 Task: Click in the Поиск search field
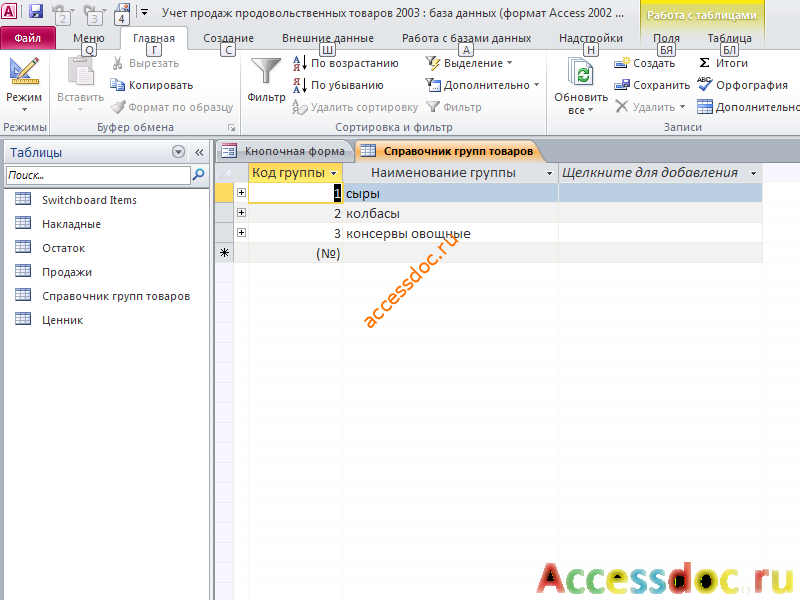point(98,175)
